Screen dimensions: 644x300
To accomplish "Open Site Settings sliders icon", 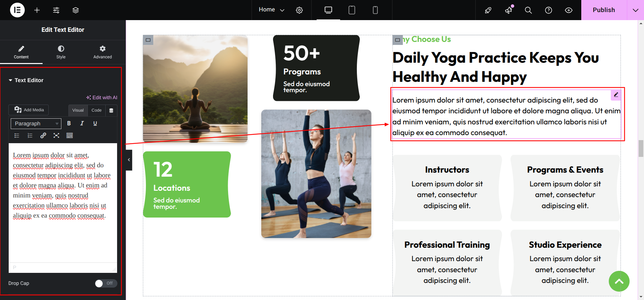I will [56, 10].
